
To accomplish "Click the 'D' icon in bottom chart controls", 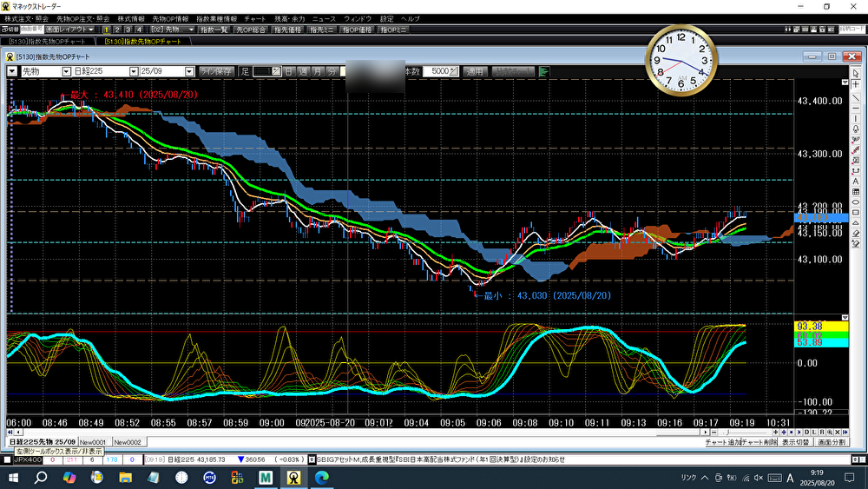I will 806,432.
